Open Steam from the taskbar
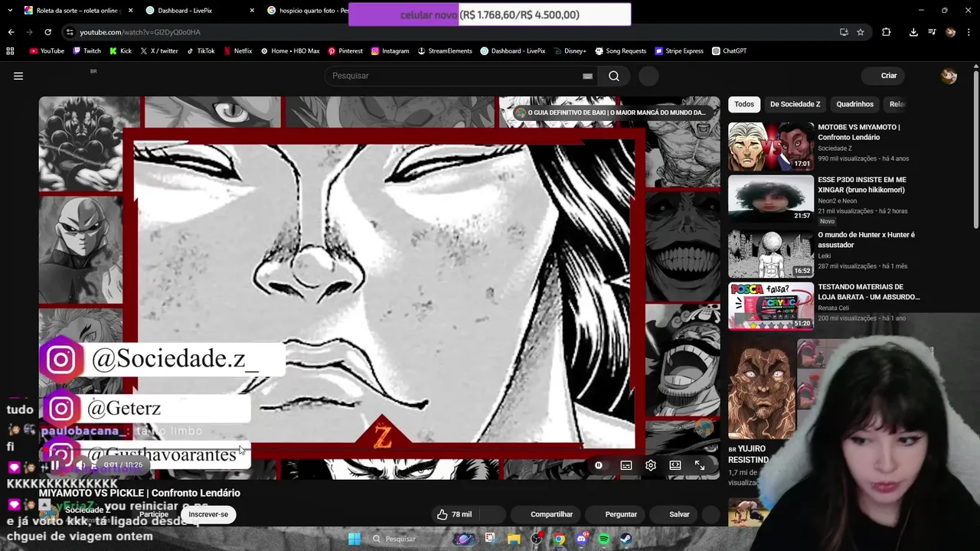This screenshot has width=980, height=551. tap(626, 539)
